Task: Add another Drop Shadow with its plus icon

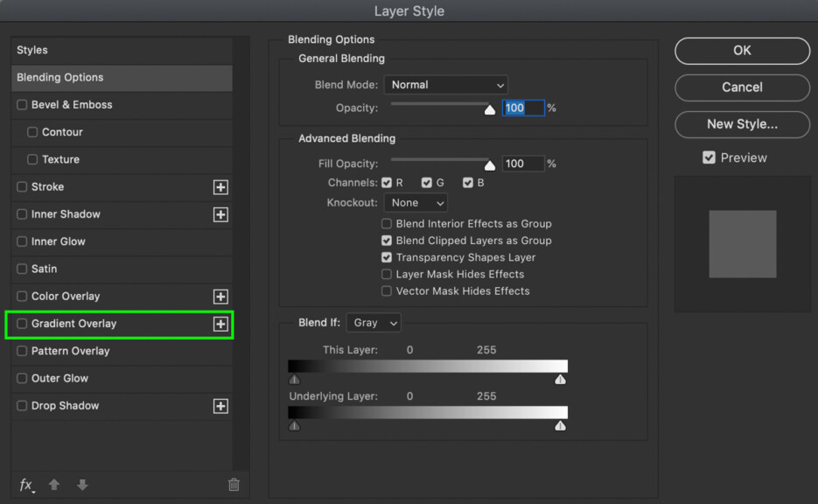Action: pyautogui.click(x=220, y=405)
